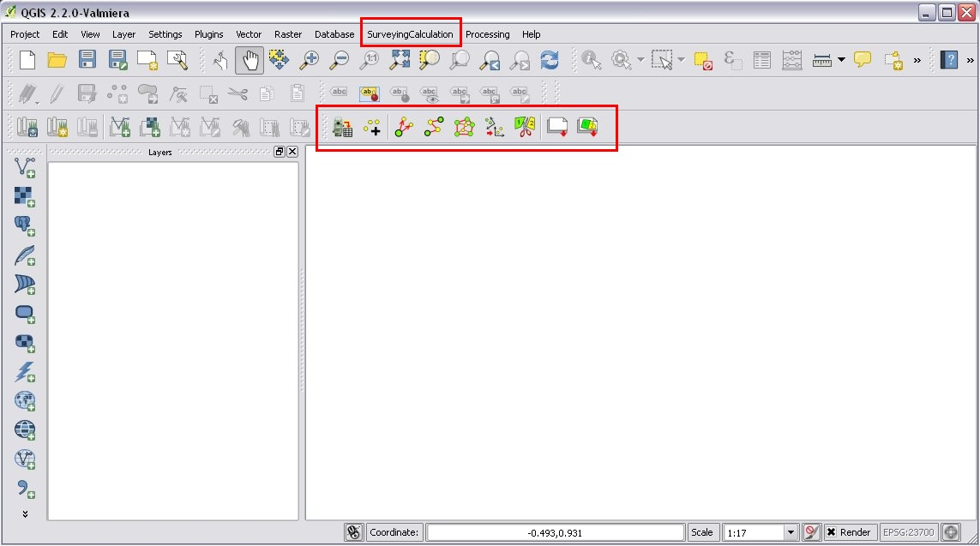This screenshot has width=980, height=546.
Task: Open the Processing menu
Action: 487,34
